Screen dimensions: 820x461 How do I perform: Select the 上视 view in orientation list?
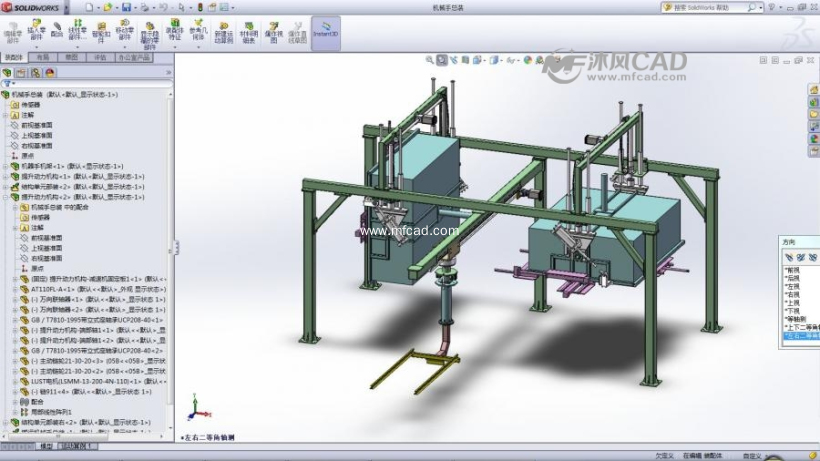point(792,302)
